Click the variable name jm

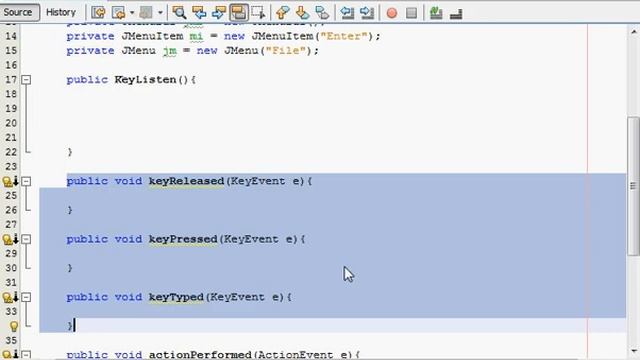coord(169,51)
